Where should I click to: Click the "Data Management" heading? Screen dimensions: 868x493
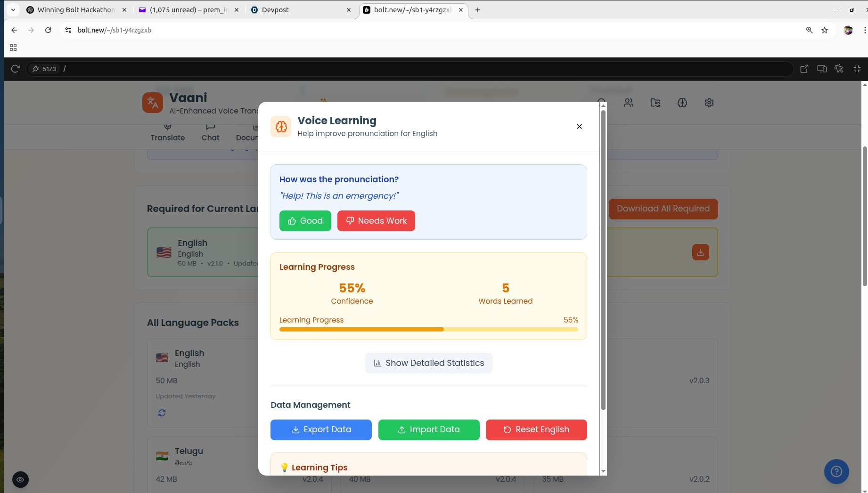(x=311, y=405)
